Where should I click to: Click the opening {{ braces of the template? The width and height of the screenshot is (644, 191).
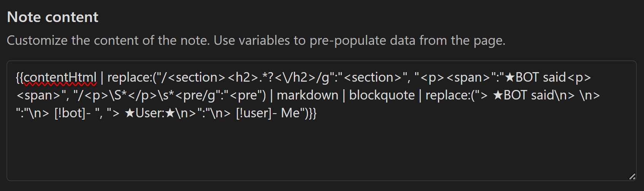click(20, 77)
